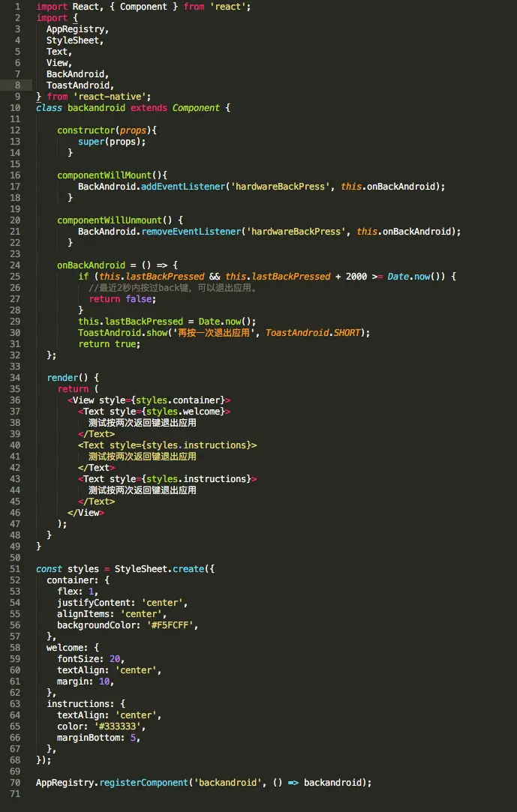
Task: Click the Chinese text on line 44
Action: click(x=142, y=490)
